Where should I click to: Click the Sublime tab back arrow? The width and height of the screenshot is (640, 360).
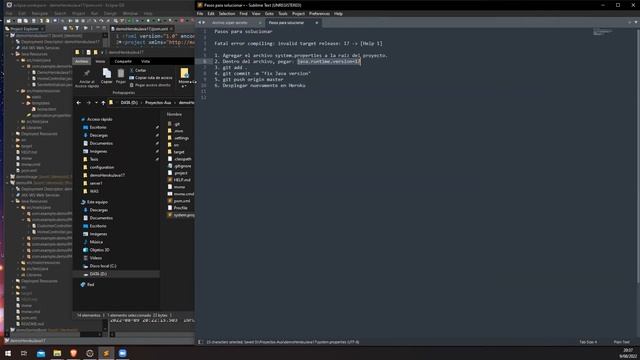pyautogui.click(x=200, y=23)
